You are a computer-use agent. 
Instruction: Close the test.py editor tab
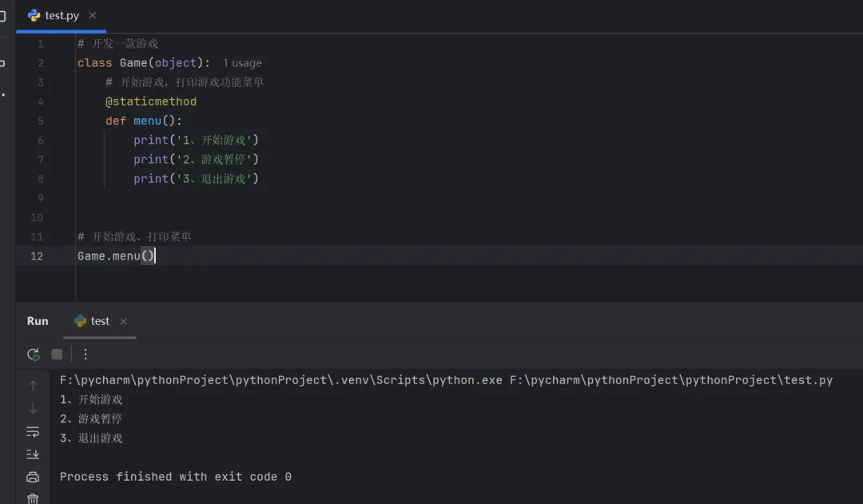(x=93, y=15)
